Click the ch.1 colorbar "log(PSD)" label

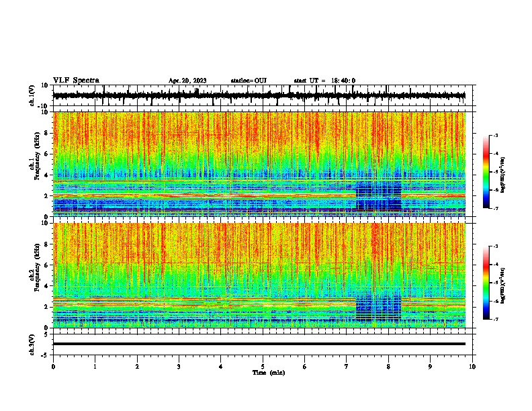tap(502, 175)
